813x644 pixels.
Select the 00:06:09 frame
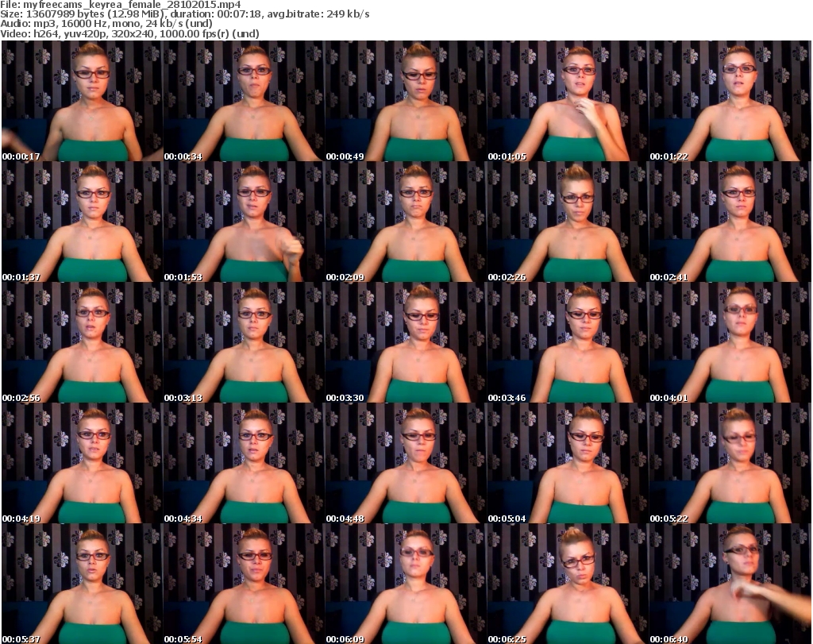406,584
